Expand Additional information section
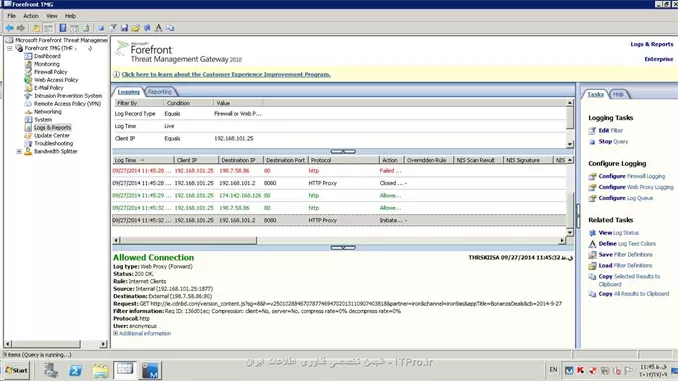 [x=115, y=333]
